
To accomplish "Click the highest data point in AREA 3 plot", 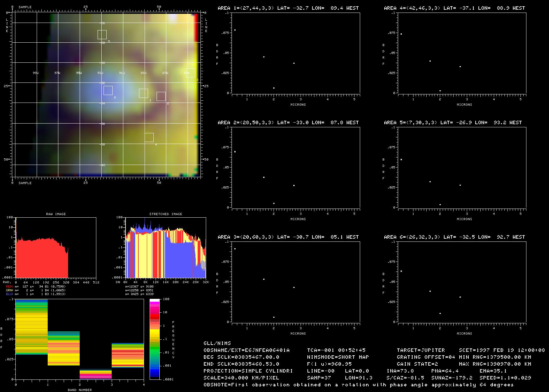I will [235, 249].
